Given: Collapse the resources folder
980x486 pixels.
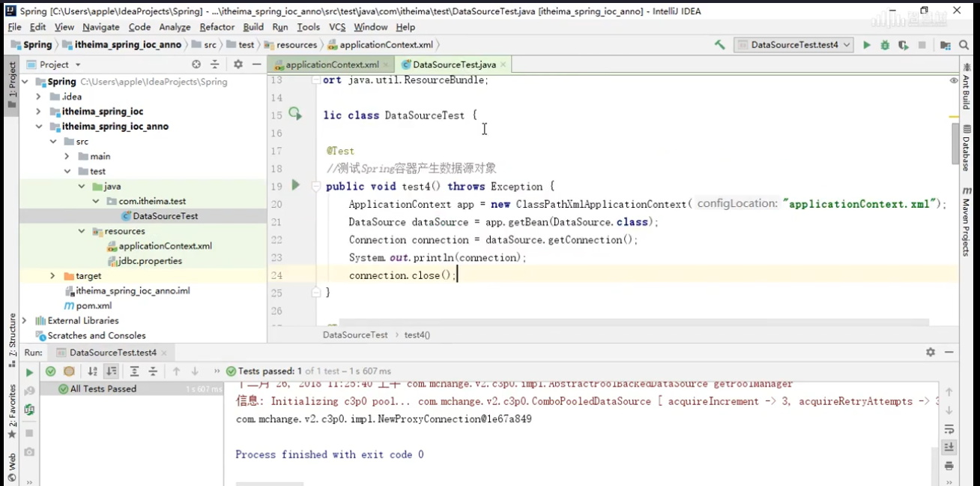Looking at the screenshot, I should tap(82, 231).
